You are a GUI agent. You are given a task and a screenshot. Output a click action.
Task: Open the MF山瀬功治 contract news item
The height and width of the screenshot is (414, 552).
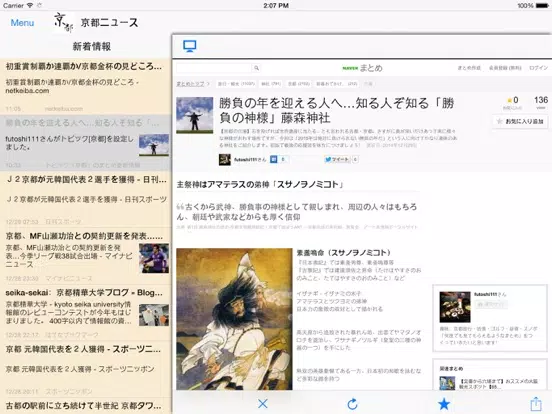point(86,256)
